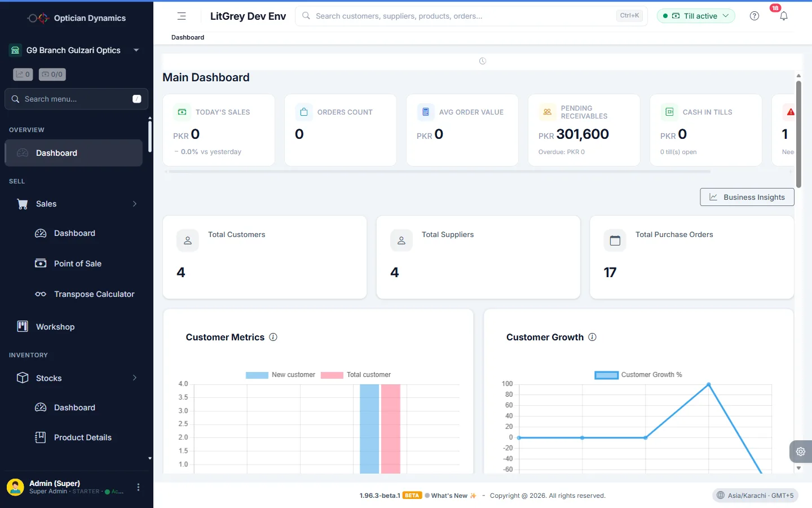812x508 pixels.
Task: Click the Orders Count bag icon
Action: 304,112
